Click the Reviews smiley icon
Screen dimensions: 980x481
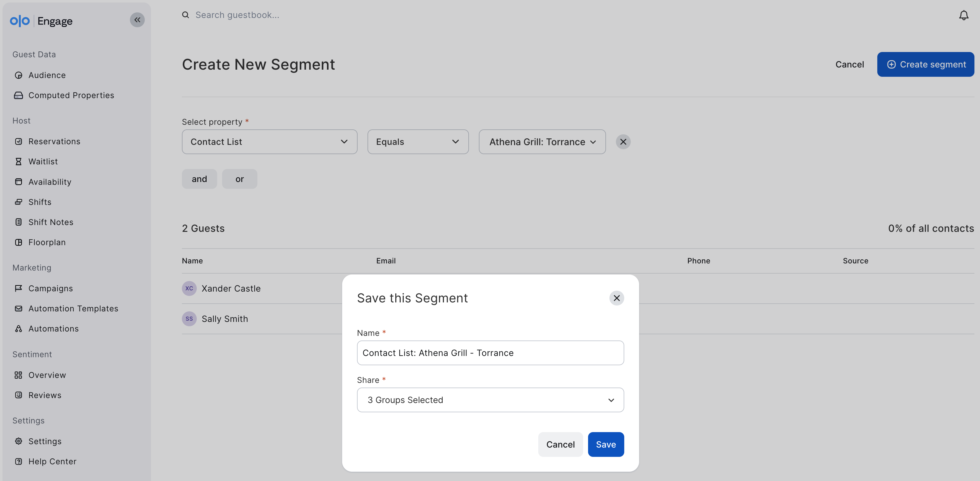point(18,395)
